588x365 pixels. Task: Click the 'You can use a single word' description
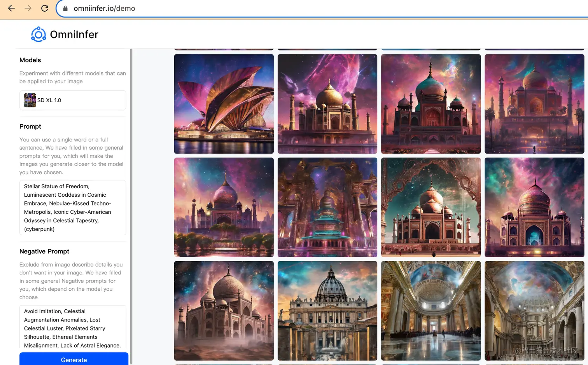(72, 156)
